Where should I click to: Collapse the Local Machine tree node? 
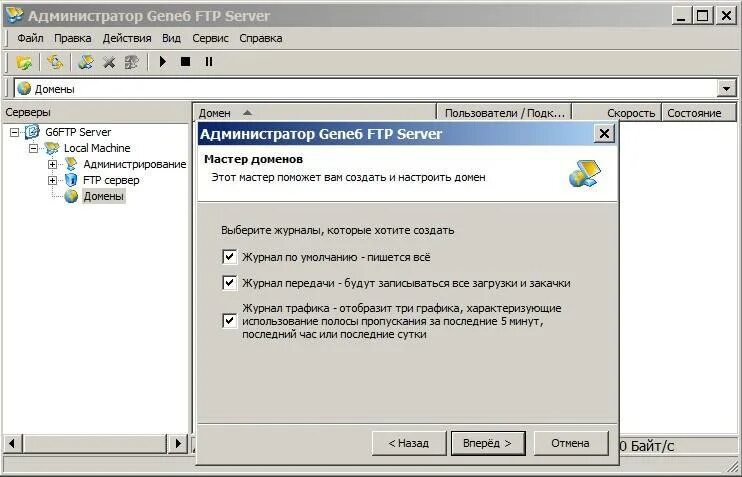click(34, 149)
